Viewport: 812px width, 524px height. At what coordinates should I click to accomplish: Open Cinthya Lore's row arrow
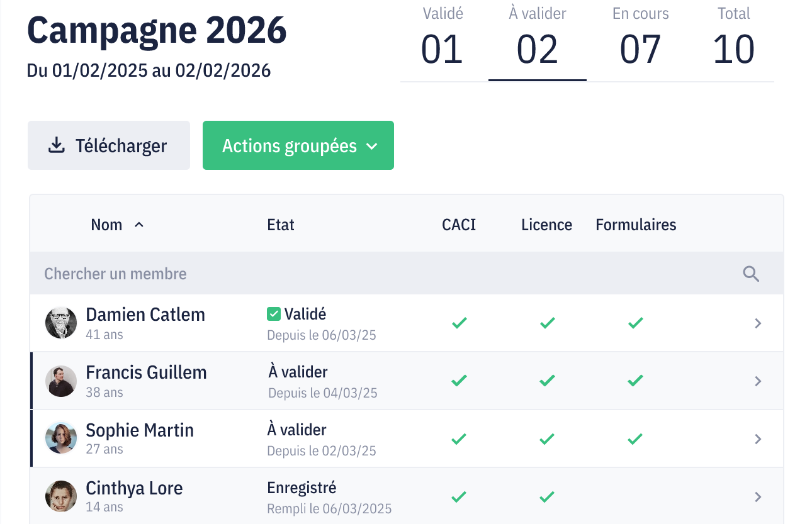pyautogui.click(x=758, y=497)
